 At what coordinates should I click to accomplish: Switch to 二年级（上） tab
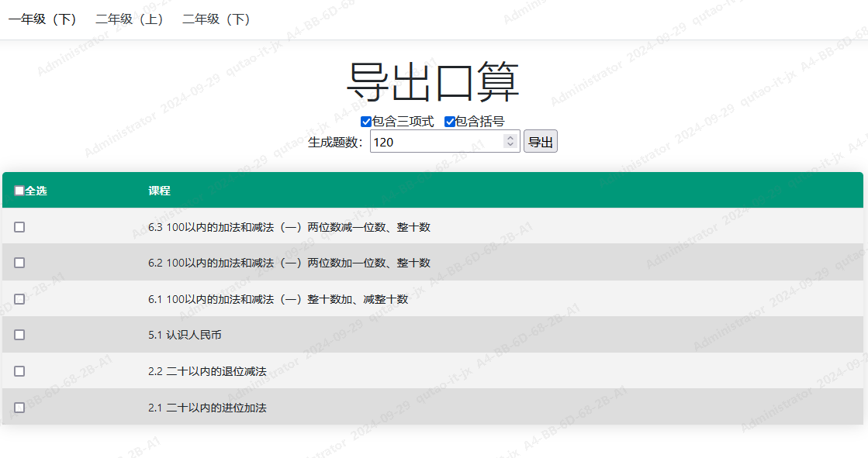(130, 19)
